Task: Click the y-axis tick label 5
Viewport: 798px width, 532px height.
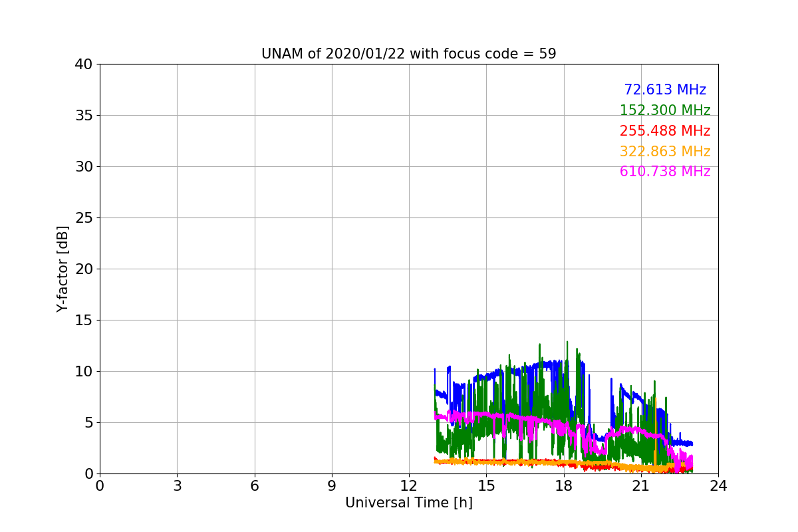Action: (88, 423)
